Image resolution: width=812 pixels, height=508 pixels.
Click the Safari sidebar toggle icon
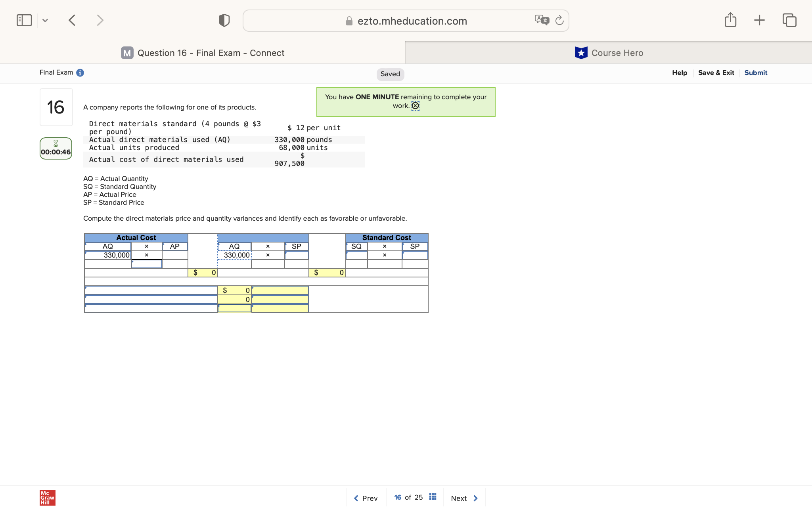click(24, 20)
